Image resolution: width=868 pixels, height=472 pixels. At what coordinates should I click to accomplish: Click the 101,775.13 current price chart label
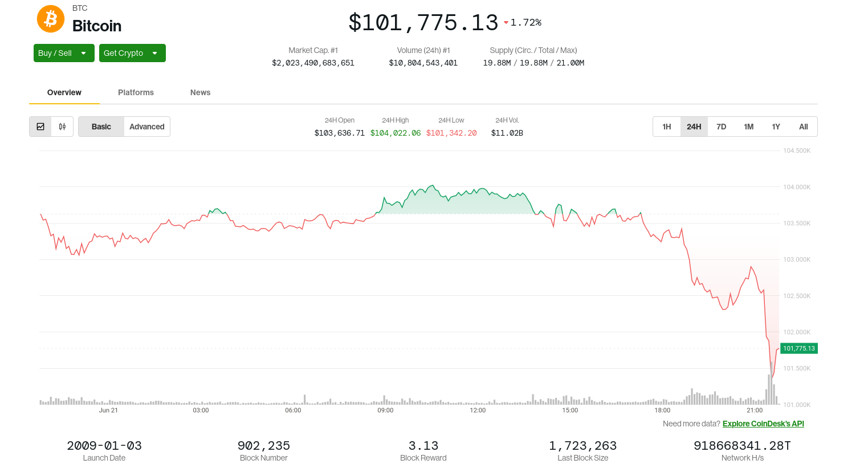pos(799,348)
